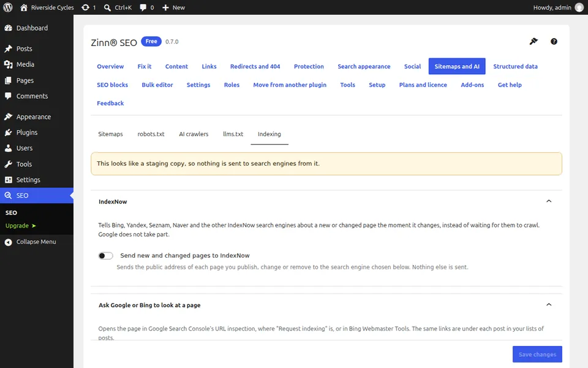Click Collapse Menu in sidebar
The width and height of the screenshot is (588, 368).
click(37, 242)
